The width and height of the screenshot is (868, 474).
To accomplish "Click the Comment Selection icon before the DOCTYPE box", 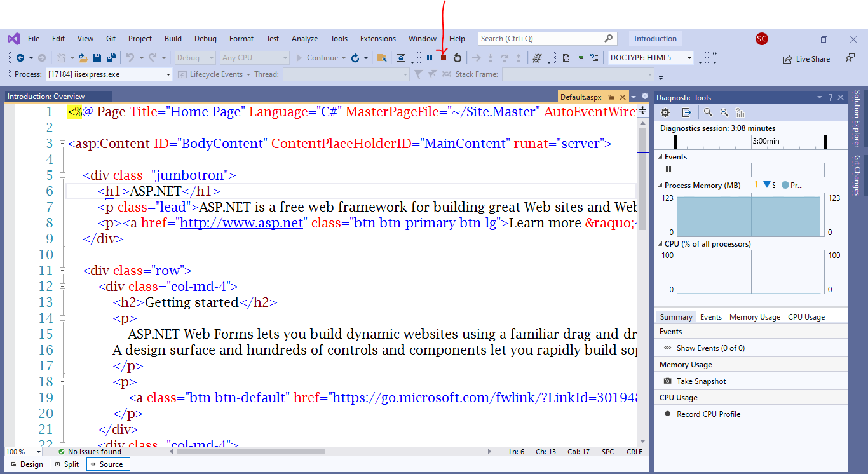I will point(594,58).
